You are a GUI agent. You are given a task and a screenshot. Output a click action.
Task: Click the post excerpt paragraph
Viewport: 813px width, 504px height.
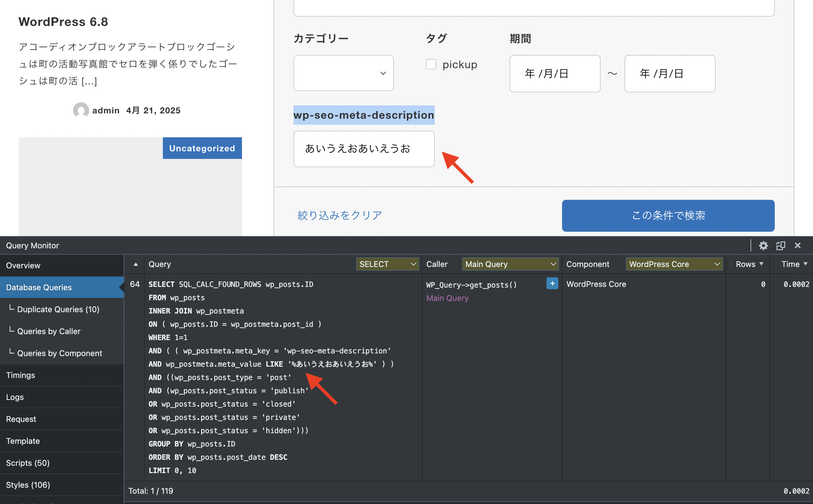coord(128,64)
